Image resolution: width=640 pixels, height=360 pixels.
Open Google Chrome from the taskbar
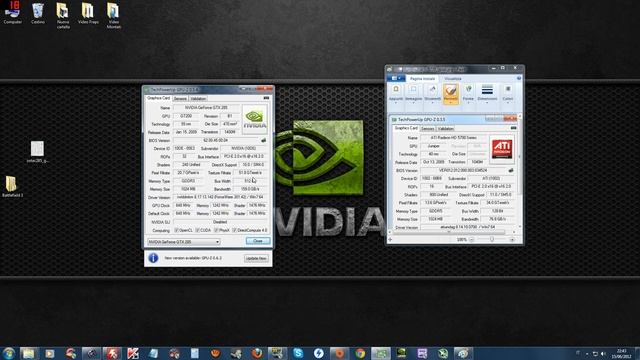click(360, 353)
